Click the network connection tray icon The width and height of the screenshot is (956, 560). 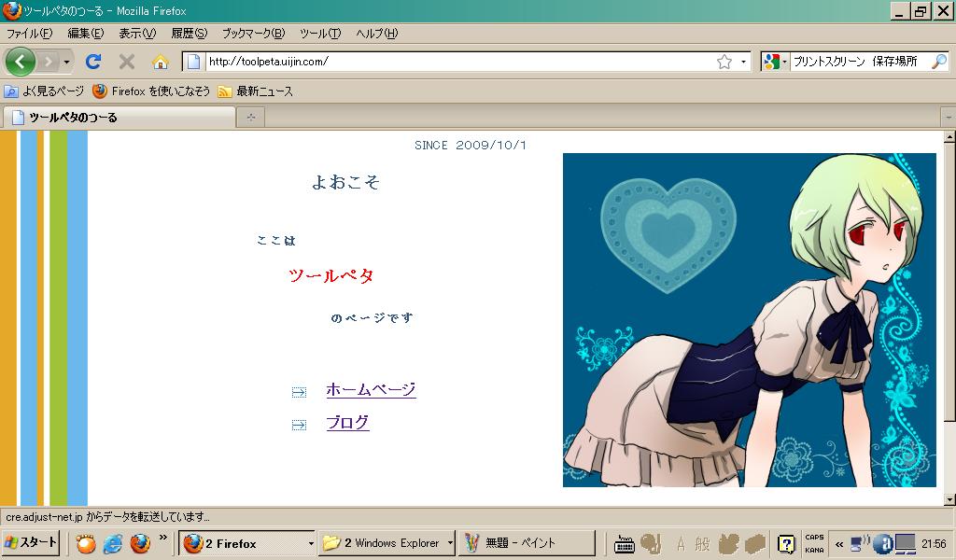point(860,541)
